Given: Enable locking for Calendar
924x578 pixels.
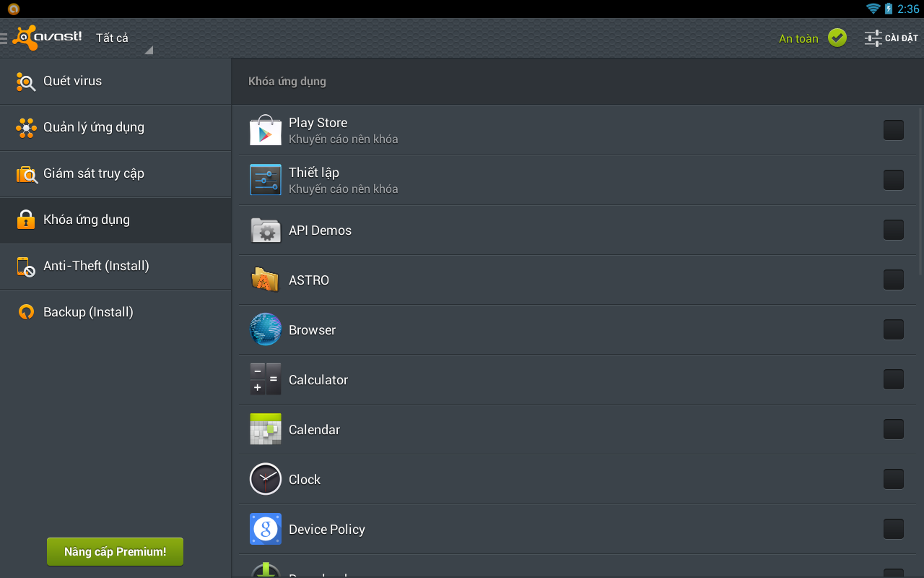Looking at the screenshot, I should click(894, 429).
